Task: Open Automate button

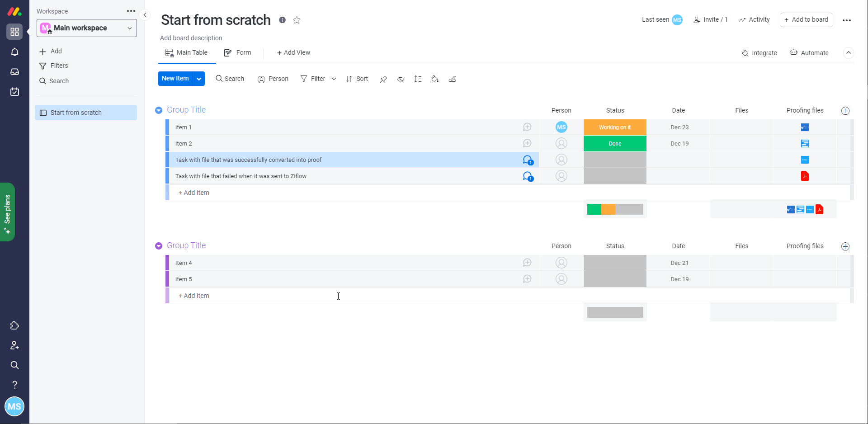Action: tap(809, 53)
